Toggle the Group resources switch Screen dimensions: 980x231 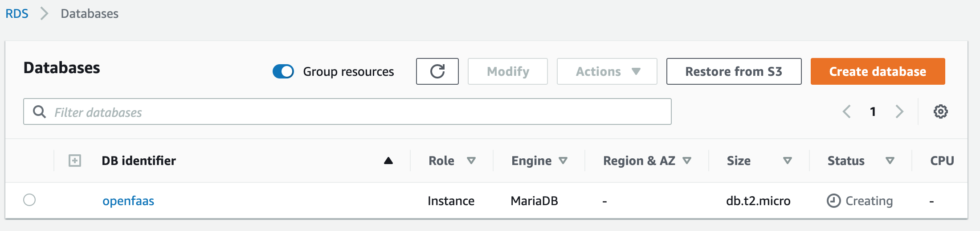[283, 71]
